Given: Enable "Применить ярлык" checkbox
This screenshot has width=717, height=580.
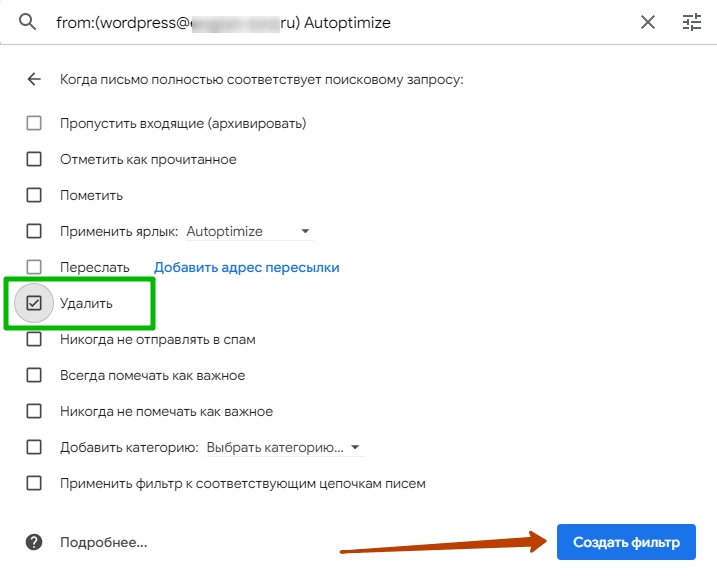Looking at the screenshot, I should tap(34, 231).
